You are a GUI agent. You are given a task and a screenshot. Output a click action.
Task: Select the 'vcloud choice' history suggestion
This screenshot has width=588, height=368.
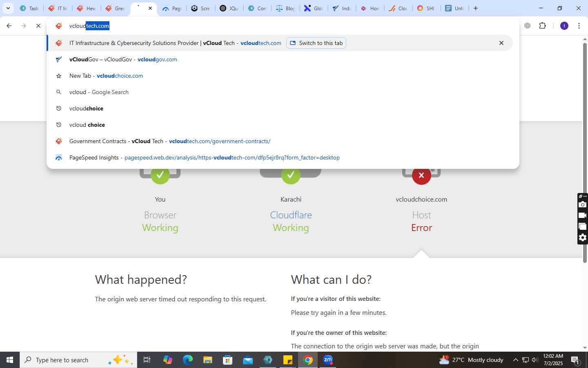coord(280,125)
